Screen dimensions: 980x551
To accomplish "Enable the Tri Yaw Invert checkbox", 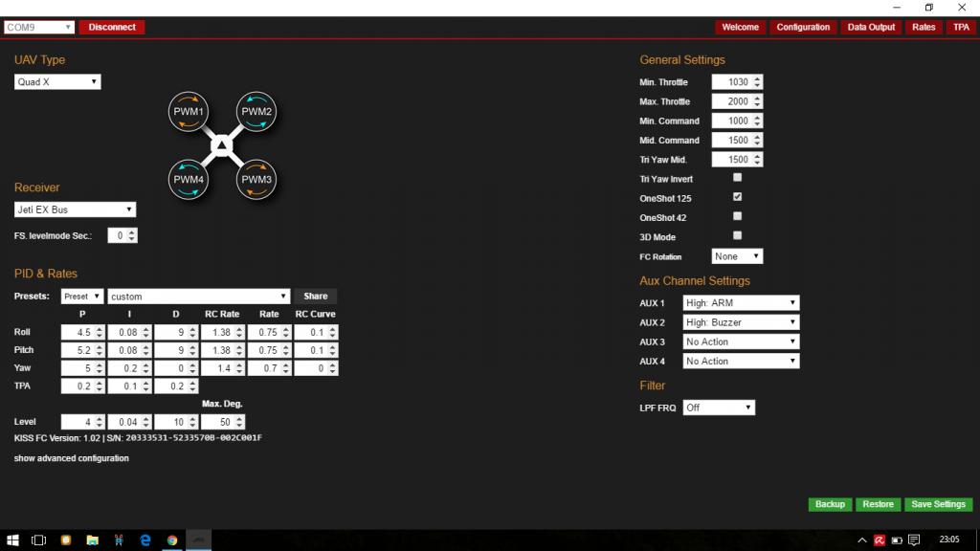I will [737, 178].
